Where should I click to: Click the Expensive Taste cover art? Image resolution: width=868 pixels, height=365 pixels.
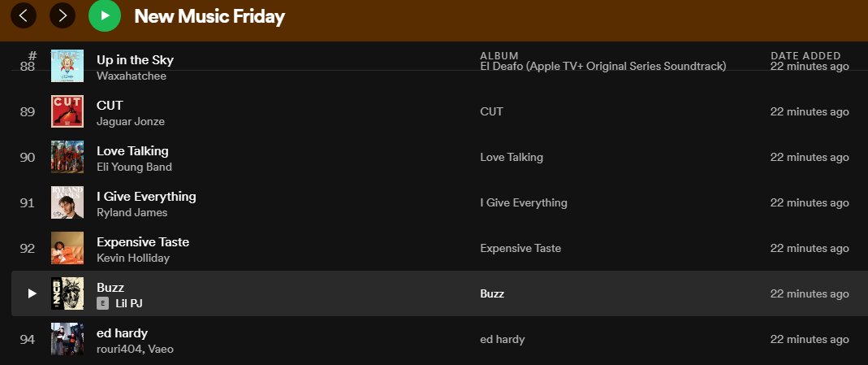pyautogui.click(x=67, y=248)
